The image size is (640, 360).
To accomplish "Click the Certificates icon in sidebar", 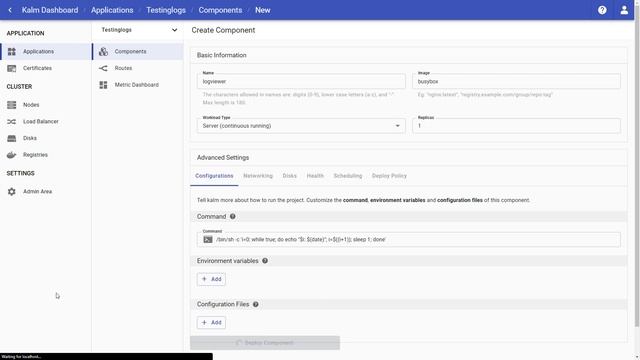I will pyautogui.click(x=12, y=68).
